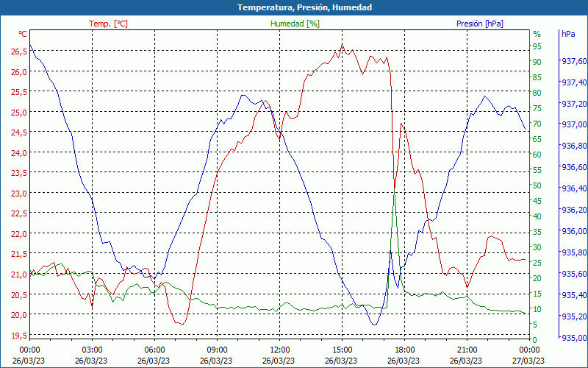Click the chart title 'Temperatura, Presión, Humedad'
Screen dimensions: 588x368
coord(304,7)
